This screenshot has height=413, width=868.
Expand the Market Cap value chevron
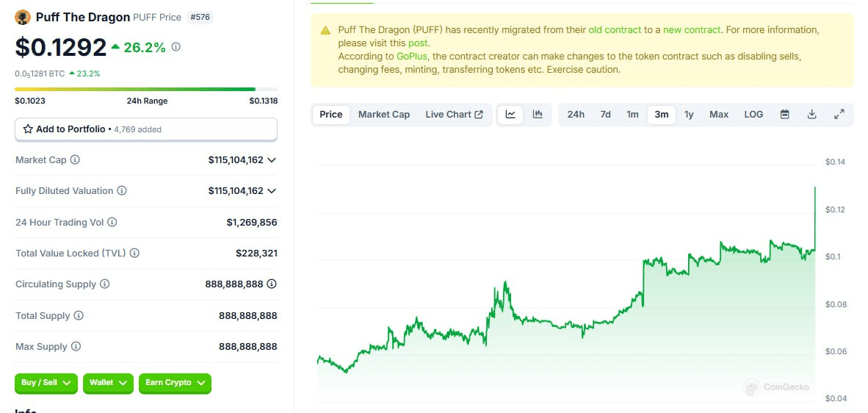coord(272,160)
